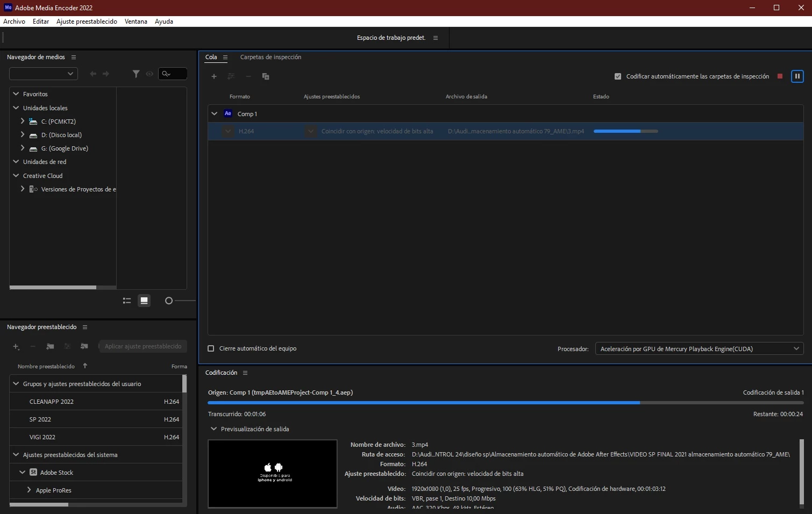
Task: Open the Ajuste preestablecido menu
Action: click(x=87, y=22)
